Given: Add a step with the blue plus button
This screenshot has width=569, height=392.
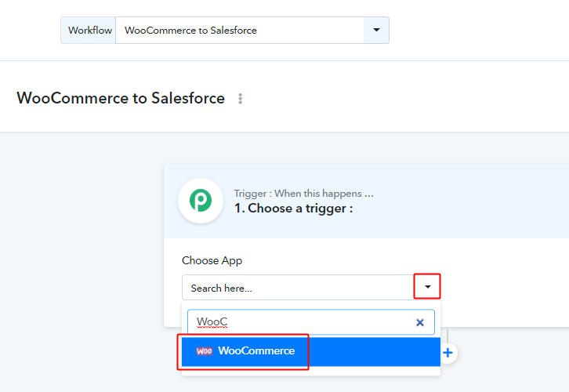Looking at the screenshot, I should click(448, 353).
